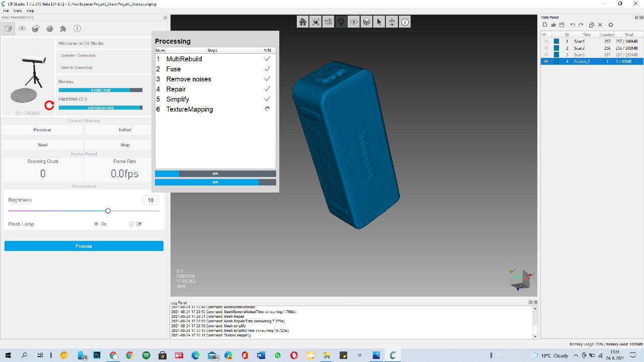Click the Start scan button

click(42, 145)
